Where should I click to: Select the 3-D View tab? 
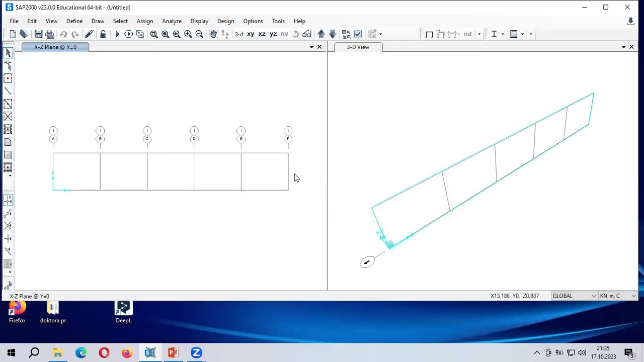(358, 47)
